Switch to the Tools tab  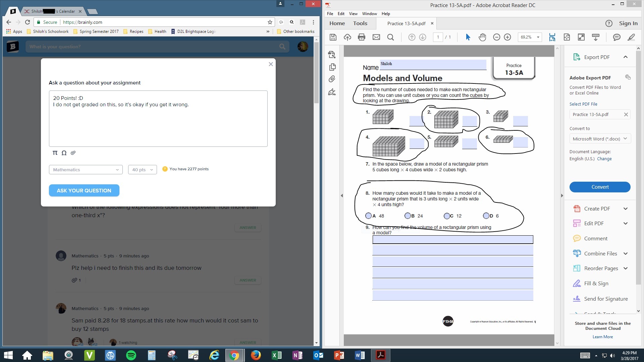(360, 23)
